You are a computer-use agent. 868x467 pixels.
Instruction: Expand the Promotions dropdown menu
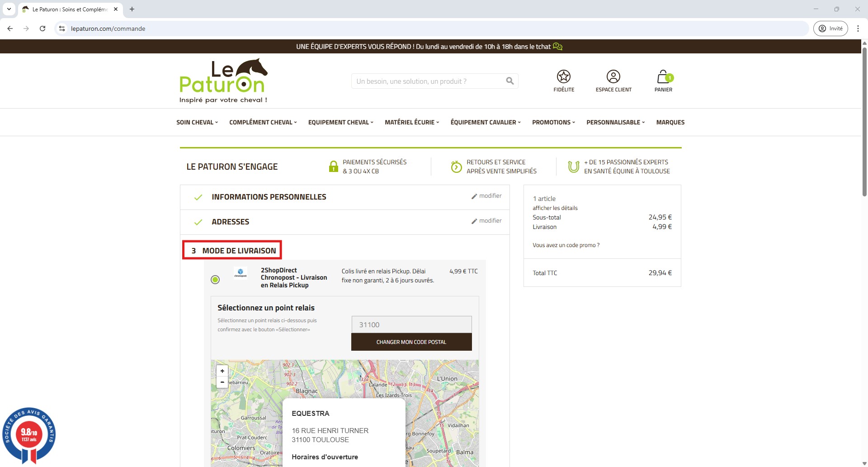click(x=553, y=122)
